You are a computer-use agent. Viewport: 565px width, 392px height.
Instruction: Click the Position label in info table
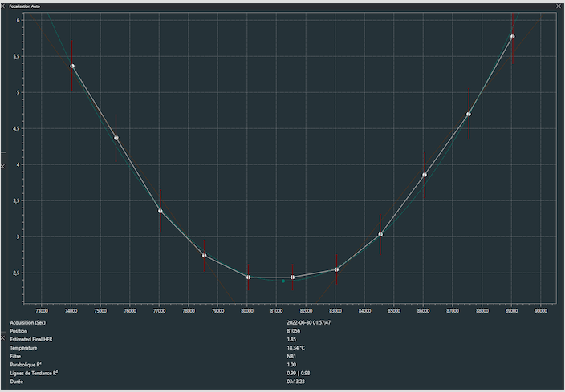pyautogui.click(x=18, y=331)
